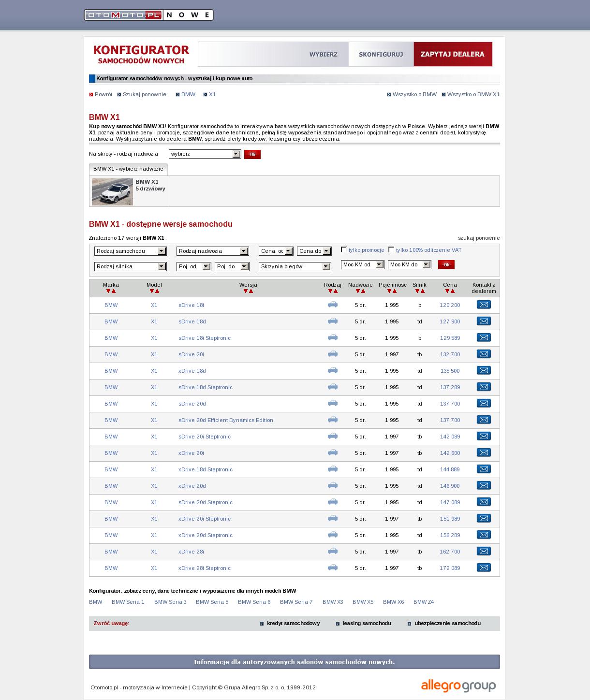Select the SKONFIGURUJ step tab
590x700 pixels.
(x=381, y=54)
